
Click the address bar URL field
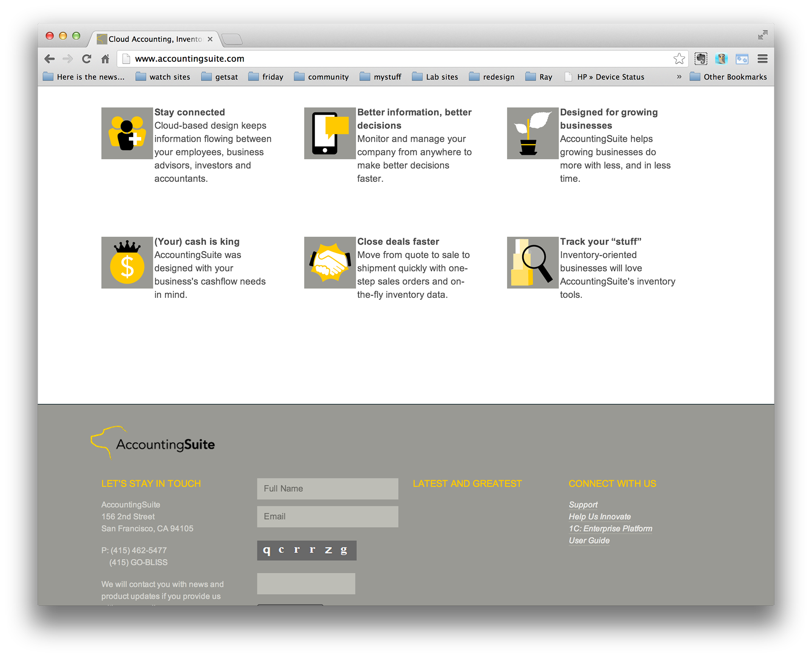[402, 59]
